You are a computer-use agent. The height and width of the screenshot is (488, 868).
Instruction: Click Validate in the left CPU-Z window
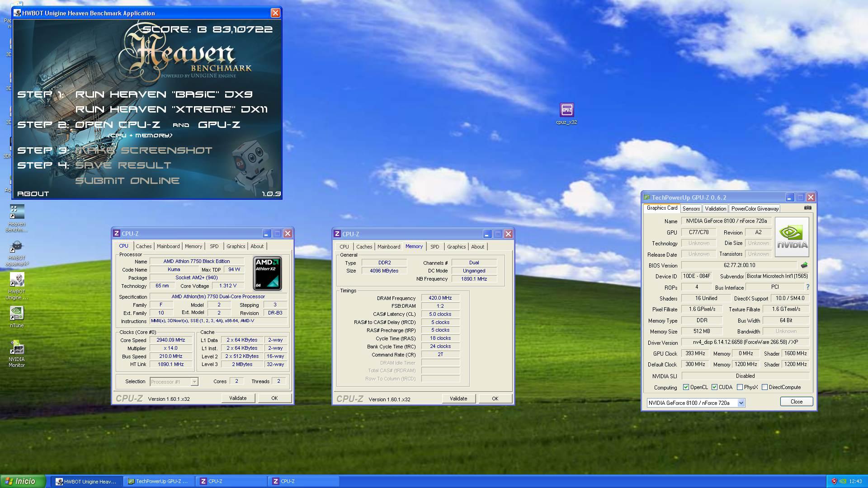pyautogui.click(x=238, y=398)
